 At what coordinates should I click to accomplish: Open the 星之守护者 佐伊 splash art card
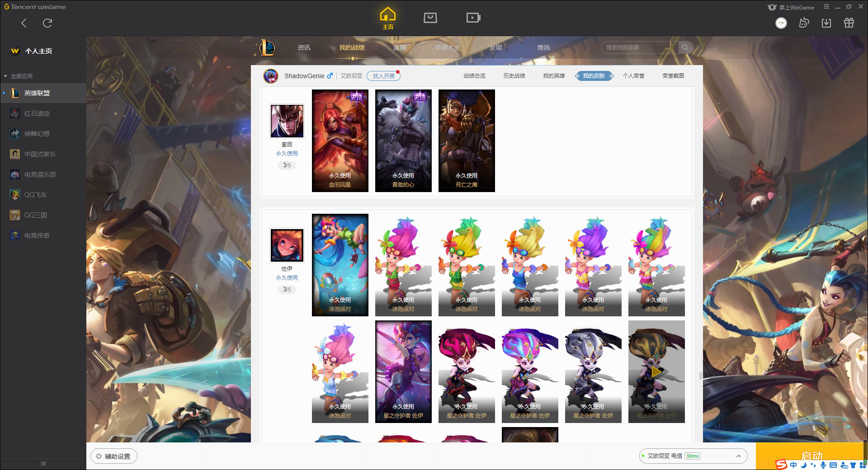point(403,371)
